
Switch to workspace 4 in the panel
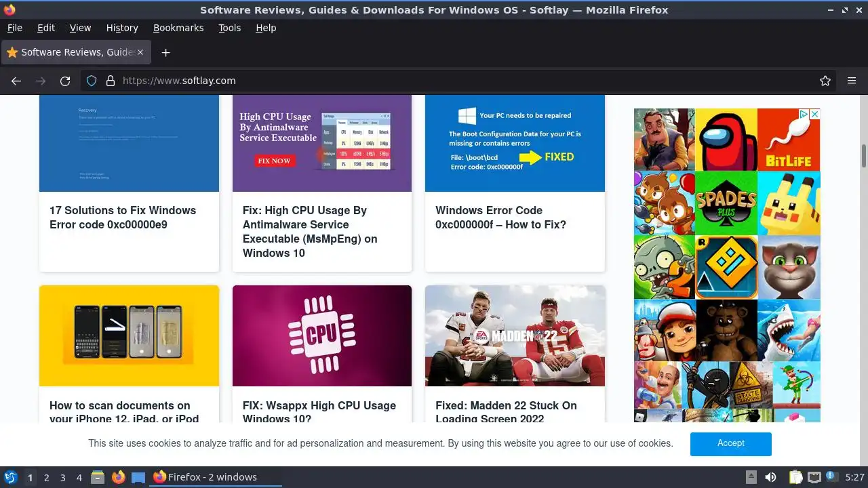pyautogui.click(x=79, y=478)
